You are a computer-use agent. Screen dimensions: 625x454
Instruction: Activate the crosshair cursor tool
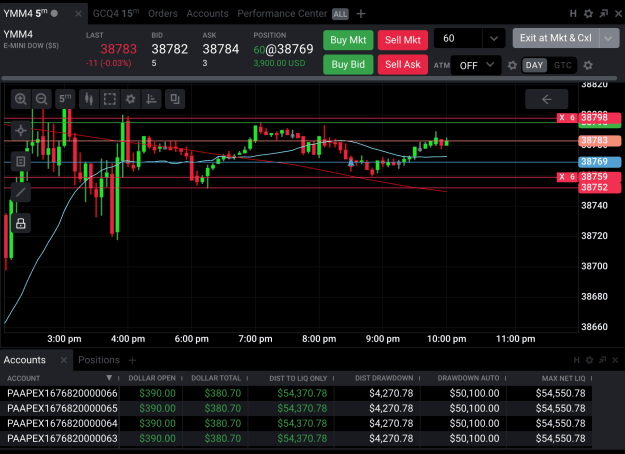click(x=21, y=130)
